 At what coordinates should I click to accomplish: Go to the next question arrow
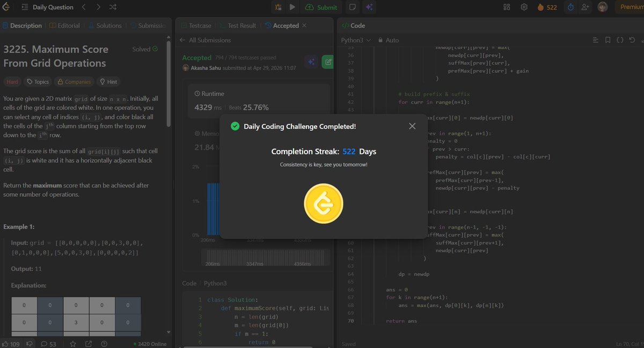click(x=98, y=7)
